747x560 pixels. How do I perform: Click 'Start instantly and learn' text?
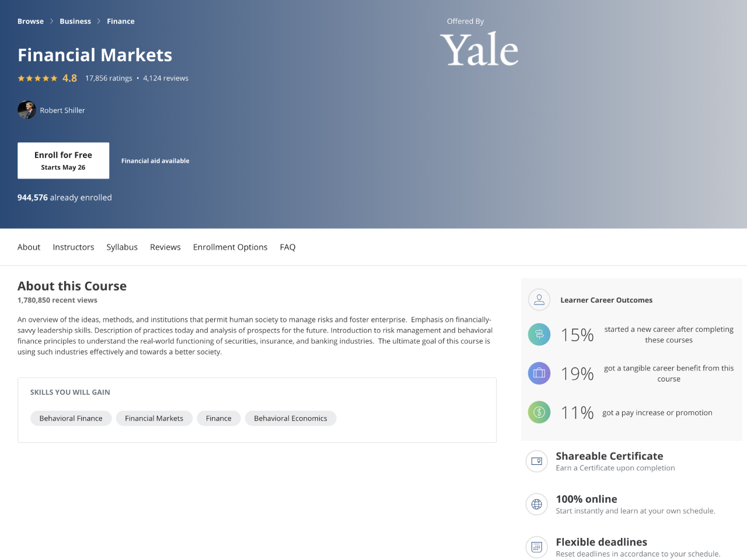(x=636, y=511)
